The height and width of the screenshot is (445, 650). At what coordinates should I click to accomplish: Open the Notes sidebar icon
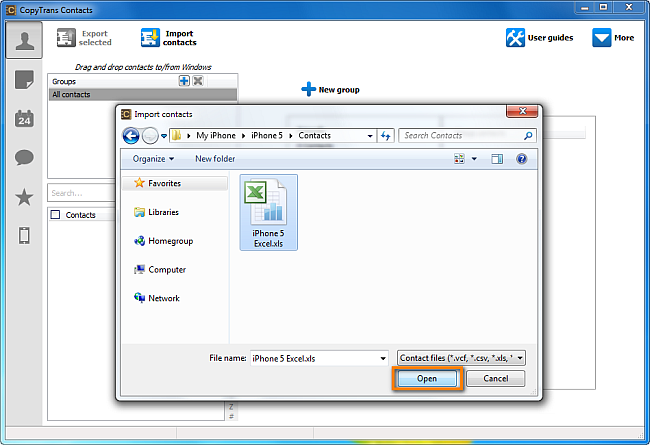point(24,80)
